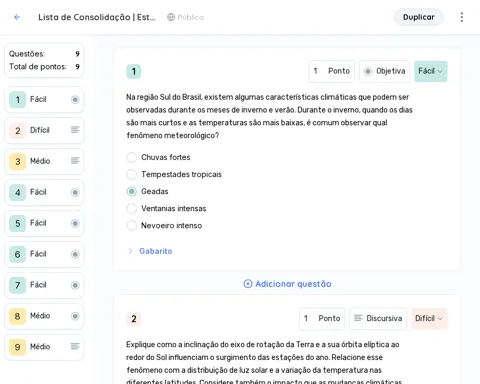Open the Objetiva question type selector
The height and width of the screenshot is (384, 480).
pyautogui.click(x=384, y=71)
